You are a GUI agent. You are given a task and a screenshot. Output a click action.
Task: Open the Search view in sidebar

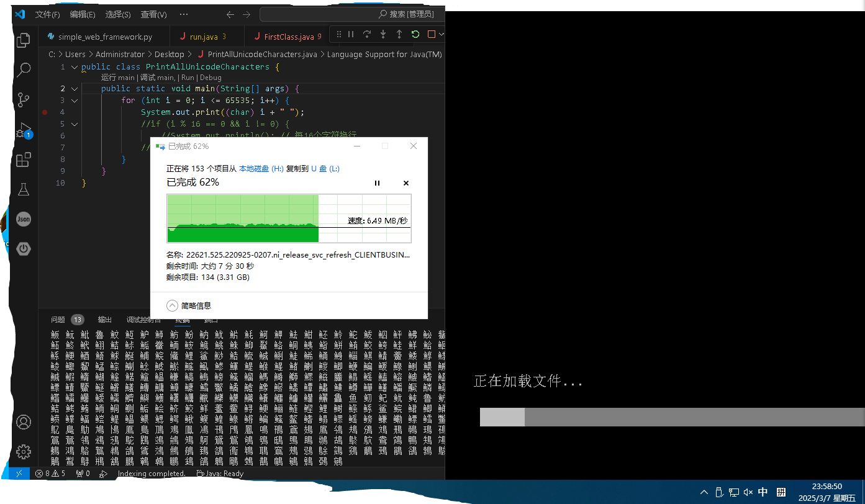click(x=24, y=70)
